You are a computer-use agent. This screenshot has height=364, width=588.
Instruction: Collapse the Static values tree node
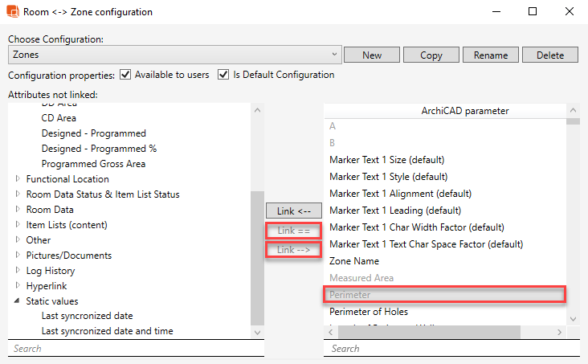pos(18,301)
